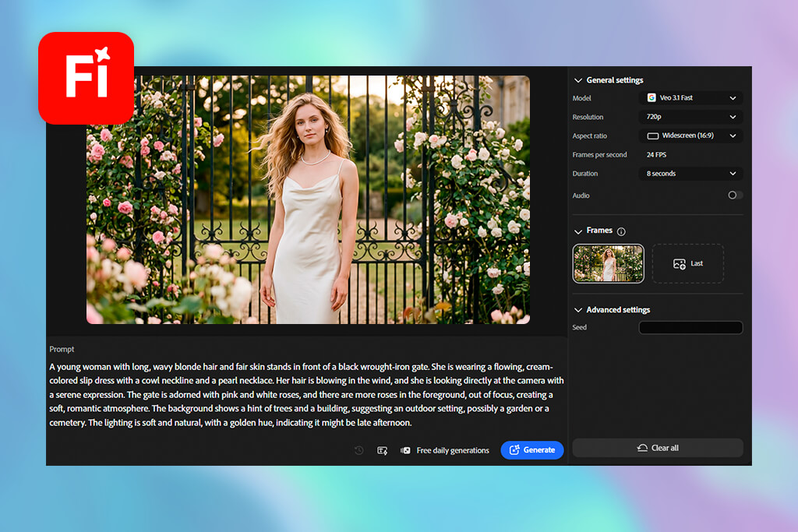Click the Frames info icon
The image size is (798, 532).
[621, 231]
